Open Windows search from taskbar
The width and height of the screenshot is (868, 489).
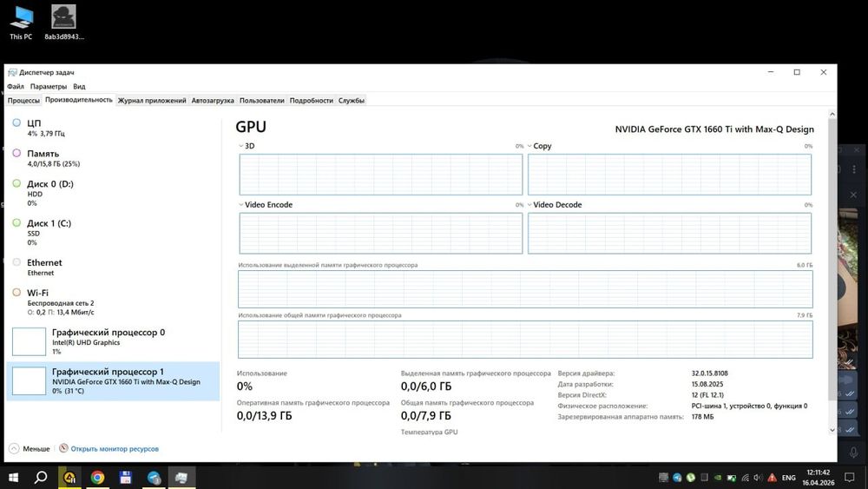41,478
